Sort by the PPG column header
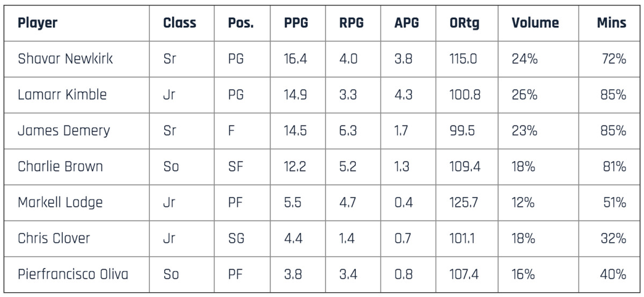Viewport: 644px width, 297px height. tap(296, 23)
